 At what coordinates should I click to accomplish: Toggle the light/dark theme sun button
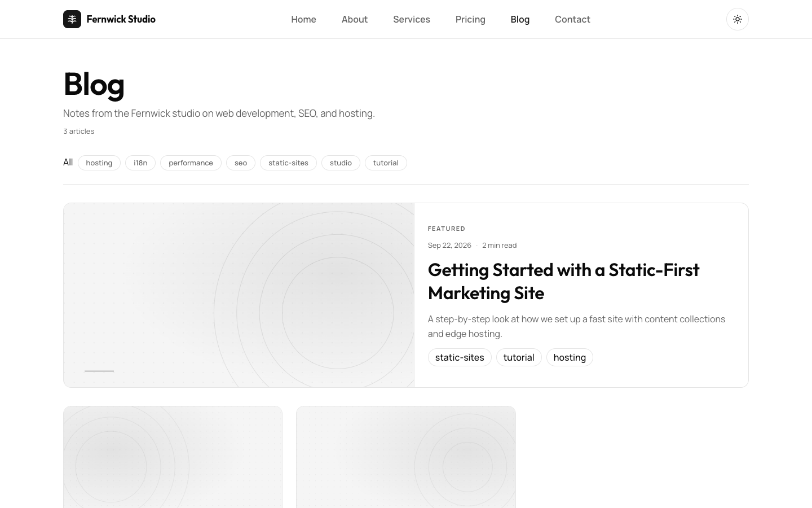point(738,19)
